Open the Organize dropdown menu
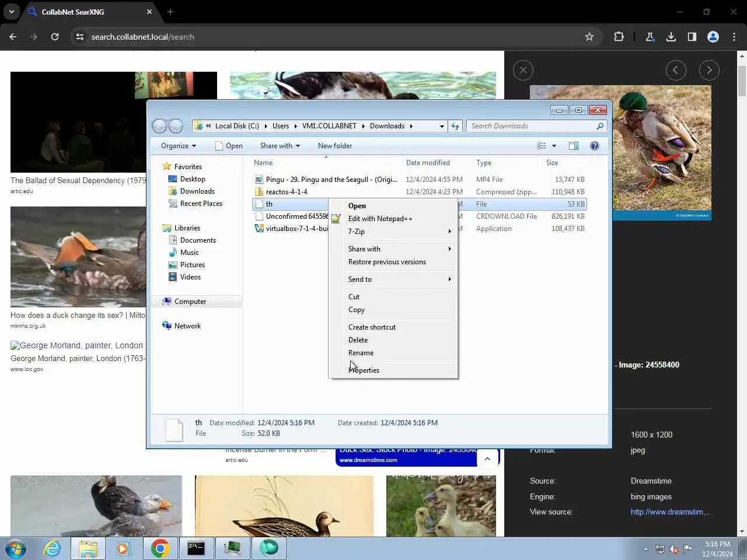Image resolution: width=747 pixels, height=560 pixels. click(x=179, y=146)
